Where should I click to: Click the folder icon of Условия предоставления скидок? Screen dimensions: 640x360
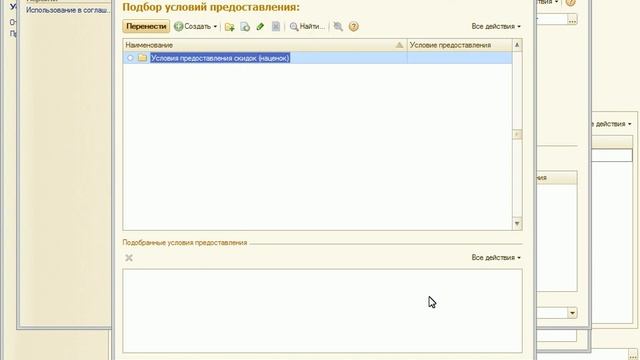[x=142, y=58]
